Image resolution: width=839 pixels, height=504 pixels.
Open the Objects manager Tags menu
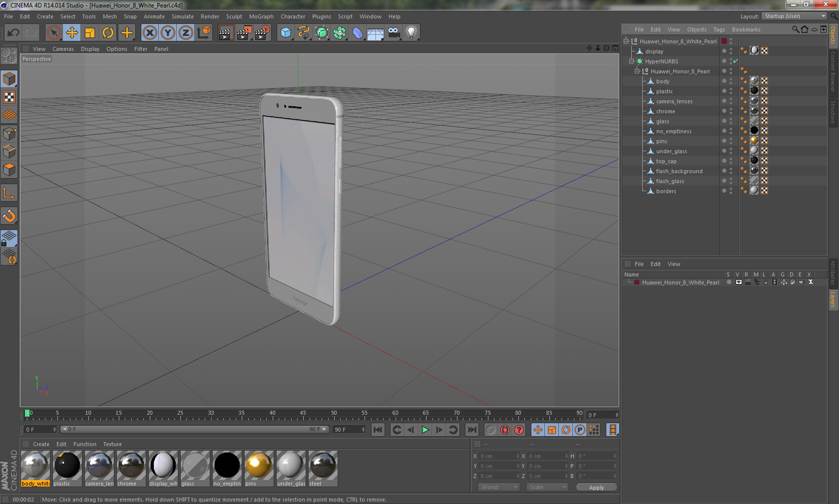(x=719, y=29)
